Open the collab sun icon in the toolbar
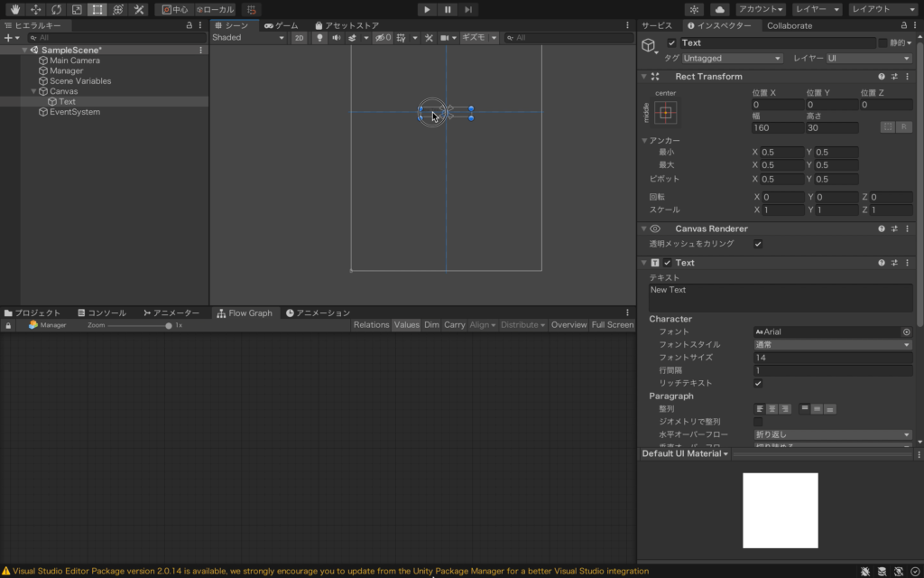Viewport: 924px width, 578px height. 694,9
